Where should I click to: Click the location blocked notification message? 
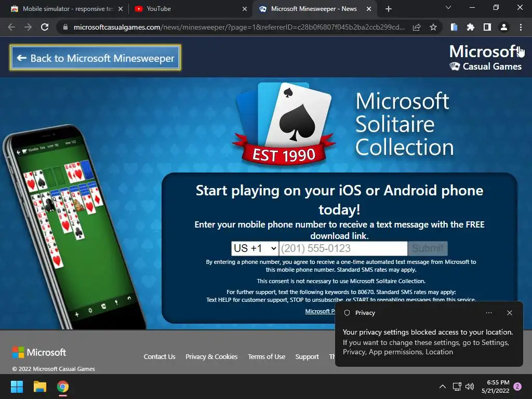[x=428, y=342]
